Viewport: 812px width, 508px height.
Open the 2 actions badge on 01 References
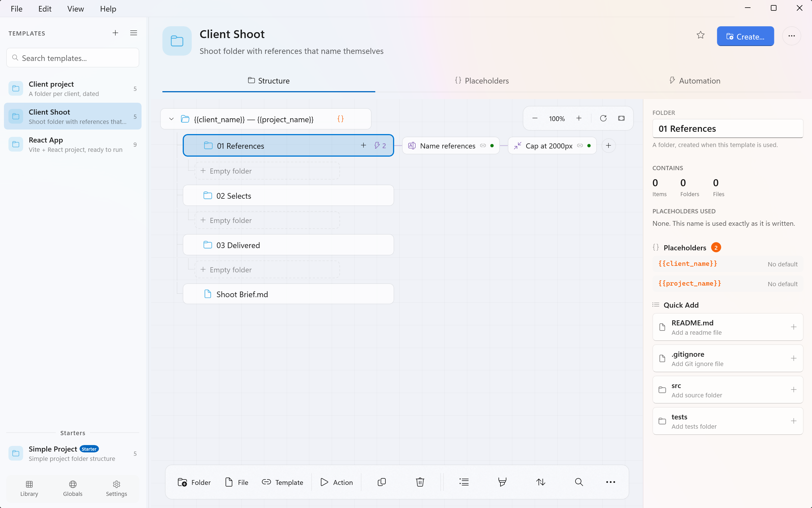(x=380, y=145)
